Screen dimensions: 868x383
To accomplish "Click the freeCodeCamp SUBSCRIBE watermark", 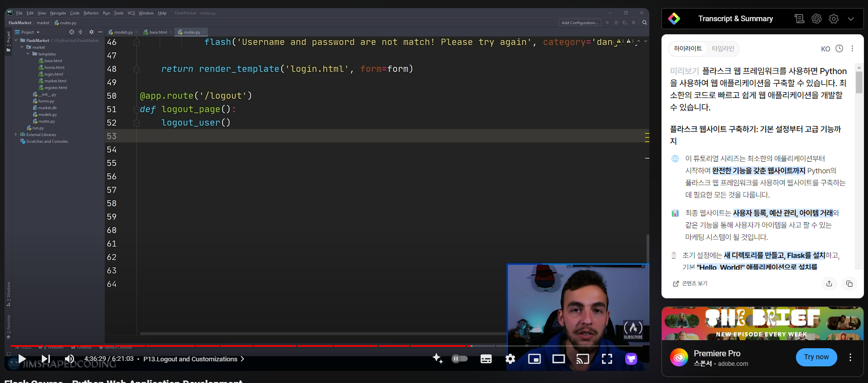I will 633,330.
